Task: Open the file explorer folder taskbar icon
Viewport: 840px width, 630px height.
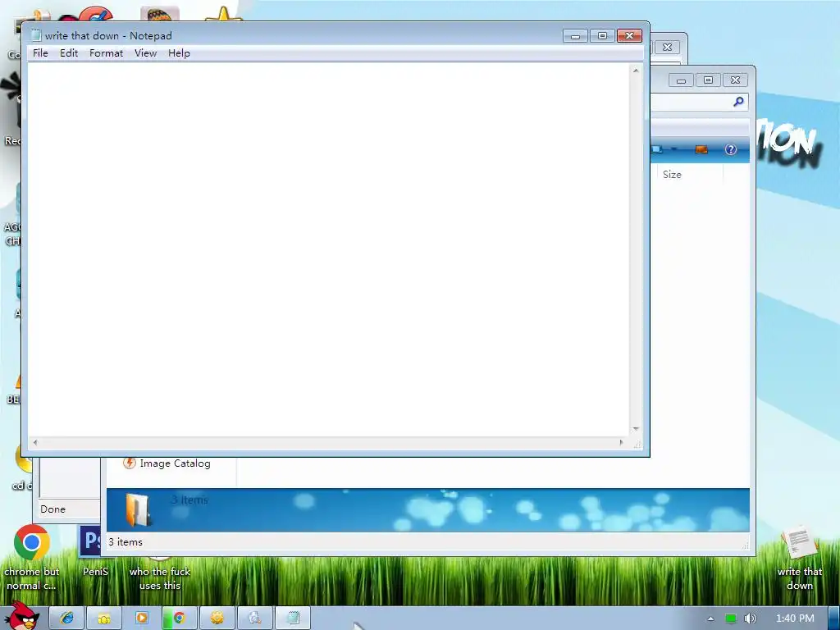Action: (x=104, y=619)
